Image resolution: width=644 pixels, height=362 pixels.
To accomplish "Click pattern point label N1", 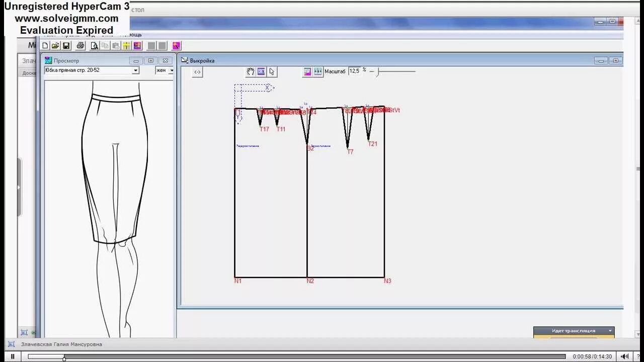I will (x=238, y=281).
